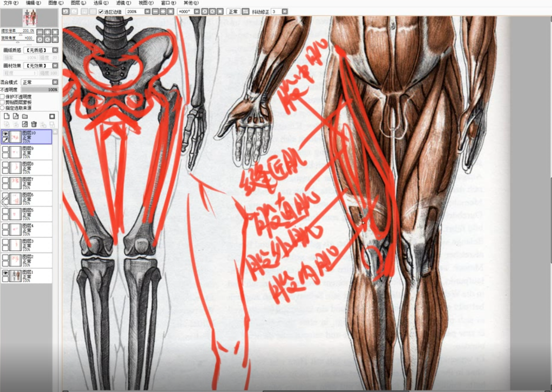The image size is (552, 392).
Task: Rotate clockwise in the navigator panel
Action: coord(47,40)
